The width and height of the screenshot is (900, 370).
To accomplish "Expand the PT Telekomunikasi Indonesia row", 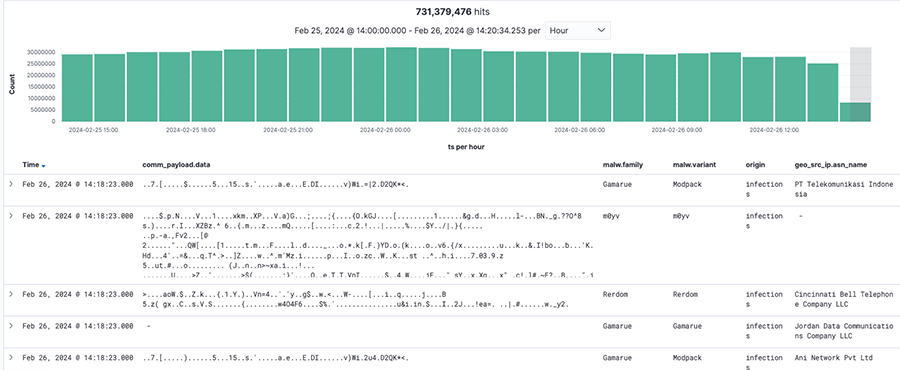I will click(x=10, y=184).
